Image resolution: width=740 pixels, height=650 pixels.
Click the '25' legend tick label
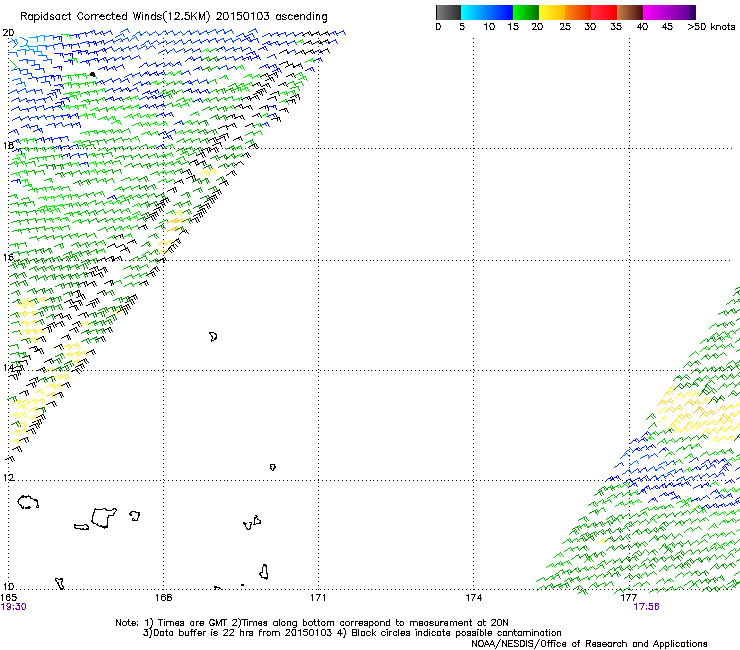click(565, 27)
